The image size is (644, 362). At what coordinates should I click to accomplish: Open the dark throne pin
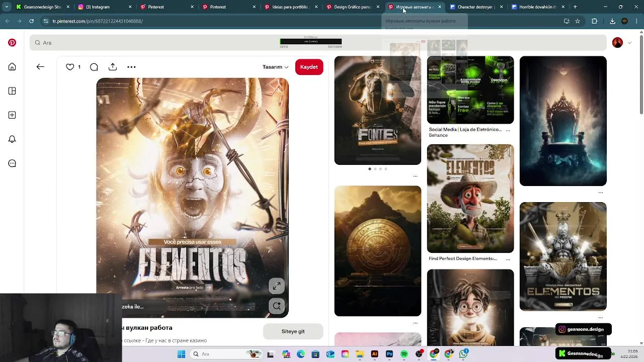[563, 121]
